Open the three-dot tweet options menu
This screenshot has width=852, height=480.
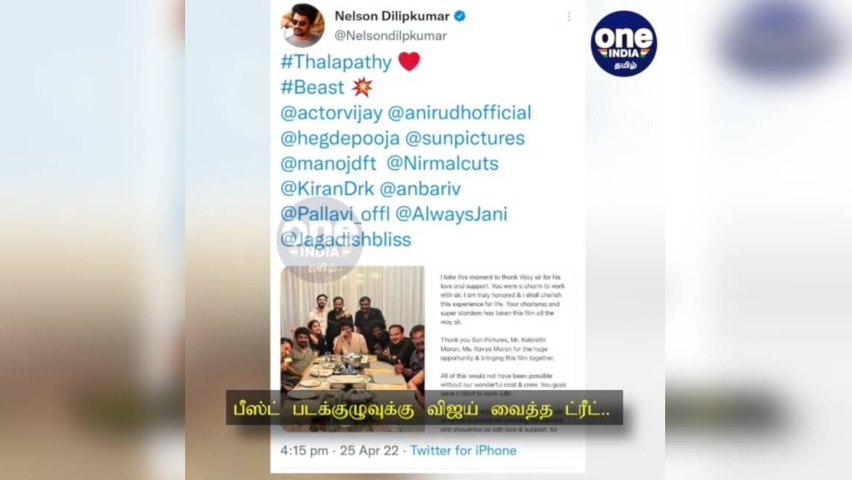(569, 17)
